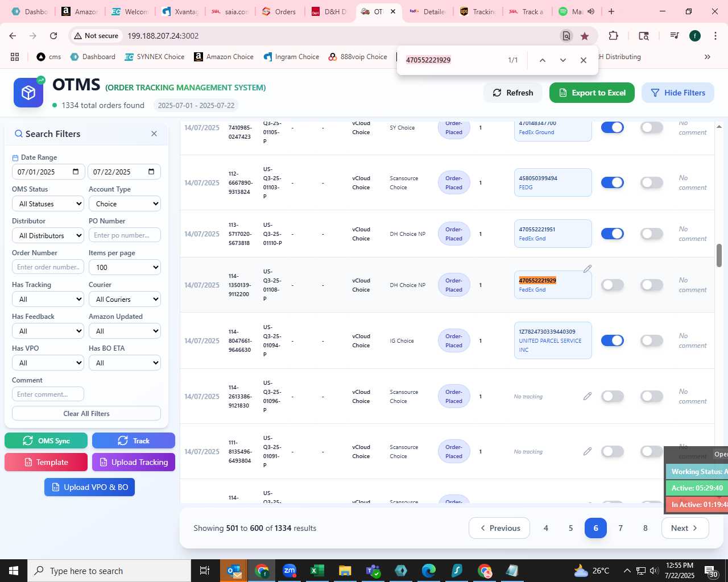The height and width of the screenshot is (582, 728).
Task: Click the OMS Sync button
Action: (x=46, y=440)
